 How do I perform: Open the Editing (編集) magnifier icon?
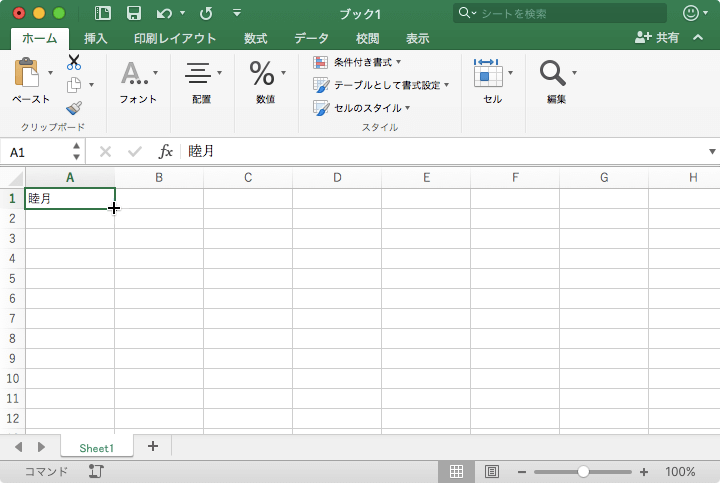tap(552, 73)
